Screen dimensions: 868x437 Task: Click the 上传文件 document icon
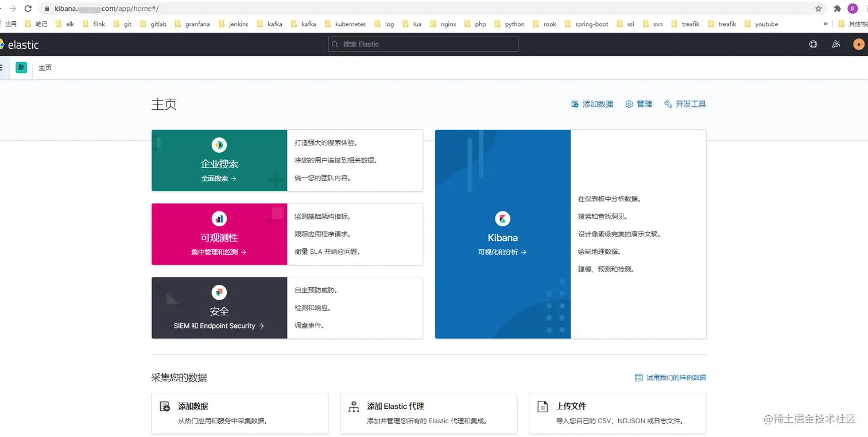542,407
